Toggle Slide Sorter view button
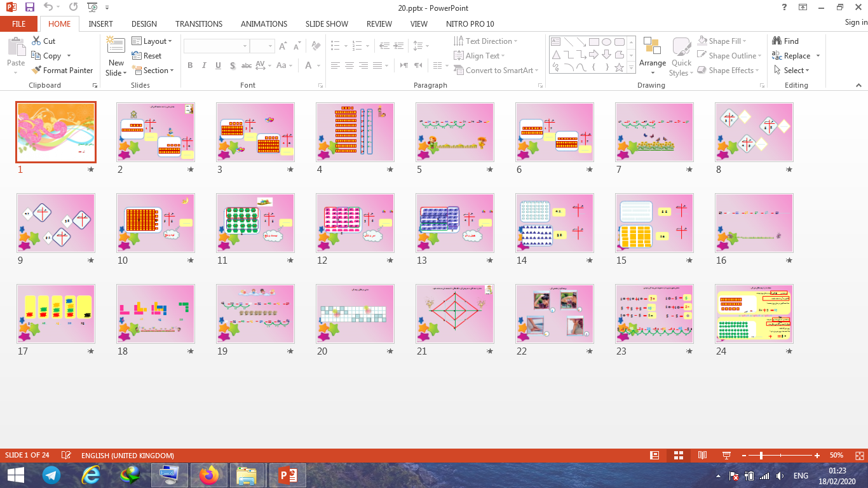 pos(679,456)
